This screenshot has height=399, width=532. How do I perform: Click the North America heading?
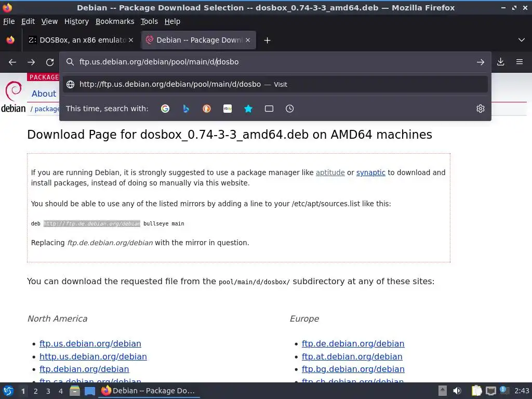pos(57,318)
